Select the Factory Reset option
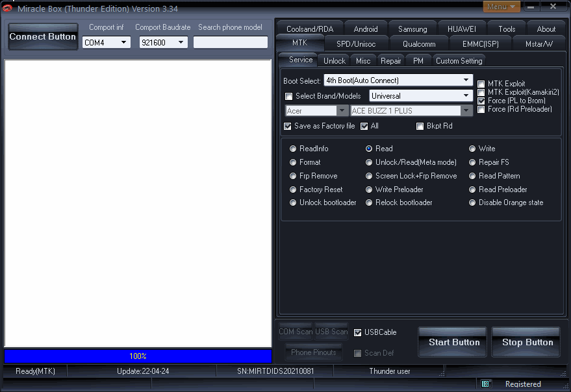This screenshot has height=392, width=571. tap(293, 190)
